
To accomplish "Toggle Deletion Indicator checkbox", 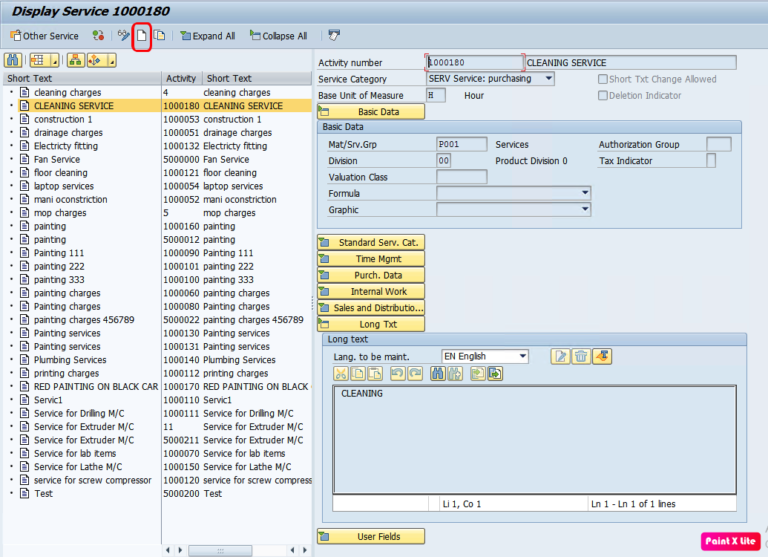I will click(x=603, y=96).
